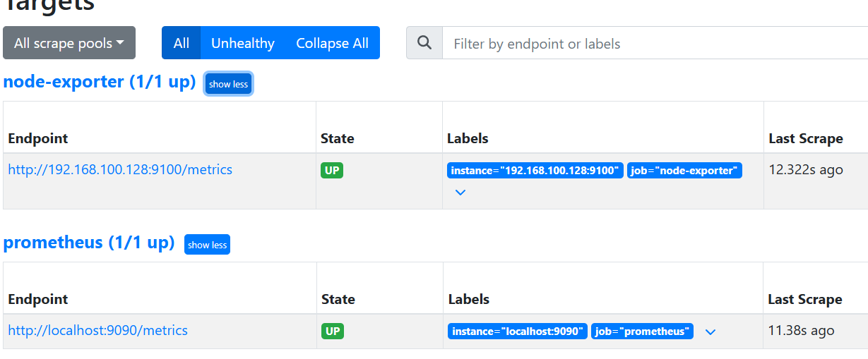Focus the filter by endpoint or labels field
868x359 pixels.
point(655,43)
